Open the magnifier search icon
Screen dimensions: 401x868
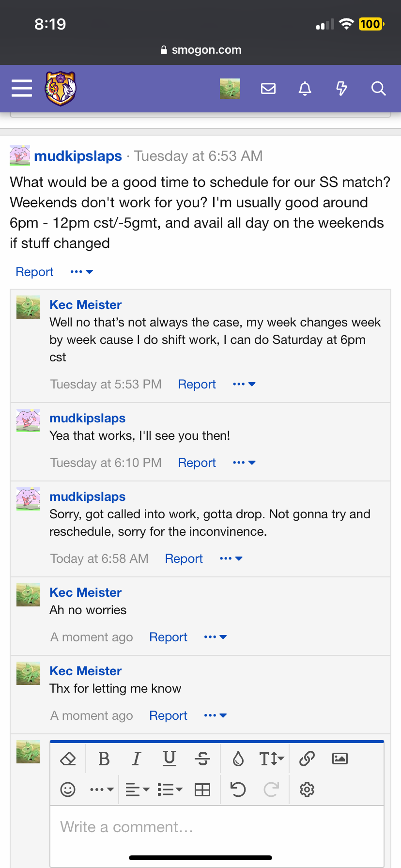pos(378,88)
